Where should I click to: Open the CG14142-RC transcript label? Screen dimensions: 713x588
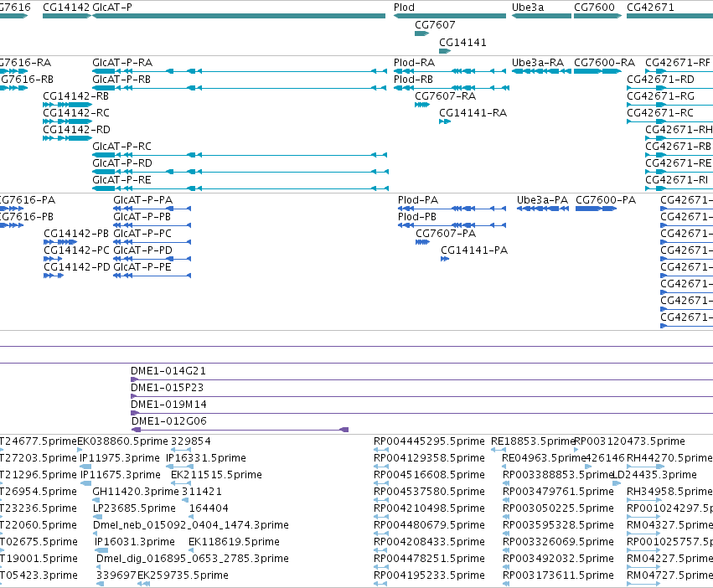76,113
